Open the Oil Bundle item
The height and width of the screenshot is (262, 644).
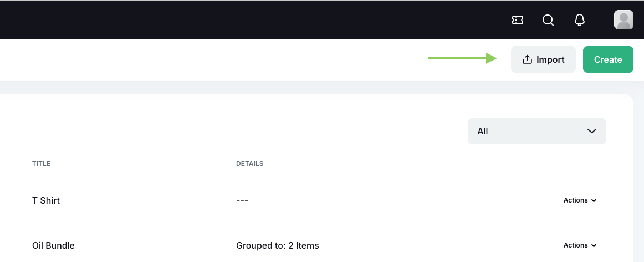coord(53,245)
